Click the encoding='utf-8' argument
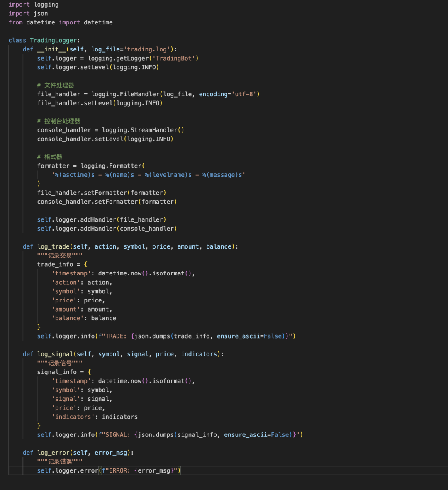The height and width of the screenshot is (490, 448). click(227, 94)
